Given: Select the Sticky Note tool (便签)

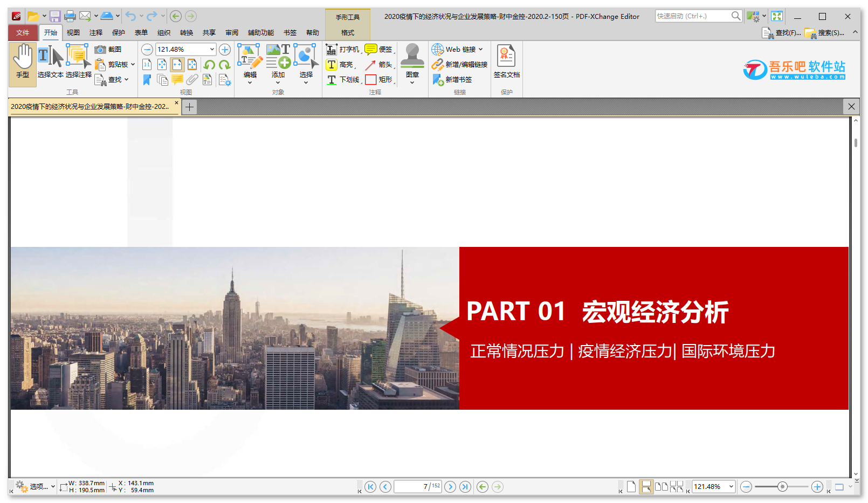Looking at the screenshot, I should [379, 50].
